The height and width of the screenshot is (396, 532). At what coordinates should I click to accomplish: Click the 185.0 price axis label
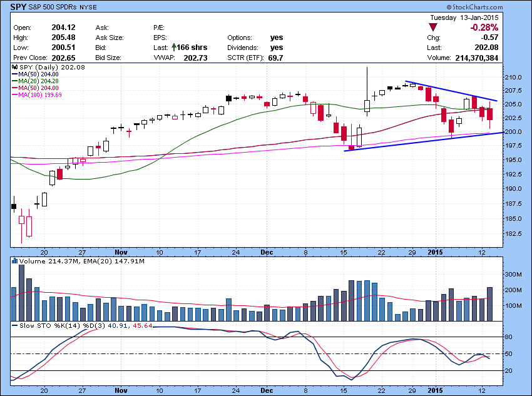(x=513, y=219)
